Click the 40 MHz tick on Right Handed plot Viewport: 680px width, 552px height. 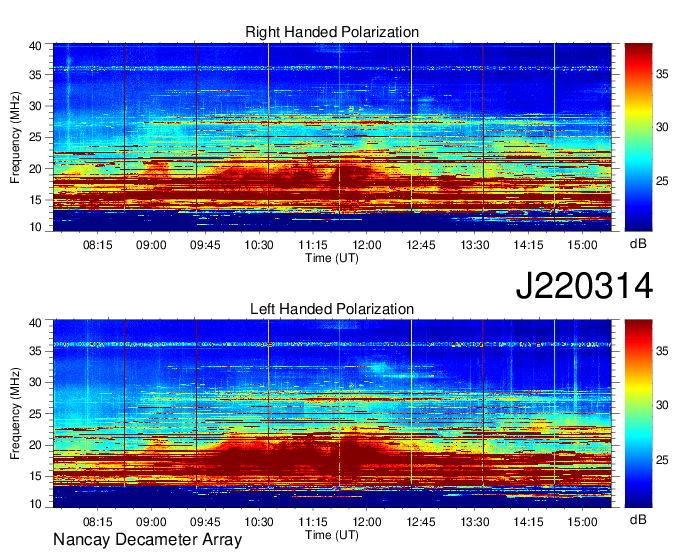click(x=35, y=46)
